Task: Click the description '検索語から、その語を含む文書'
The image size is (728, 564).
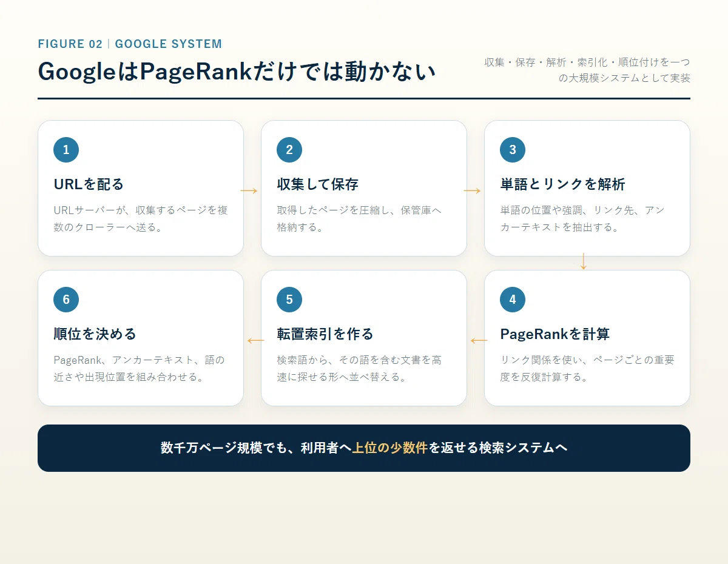Action: [x=359, y=368]
